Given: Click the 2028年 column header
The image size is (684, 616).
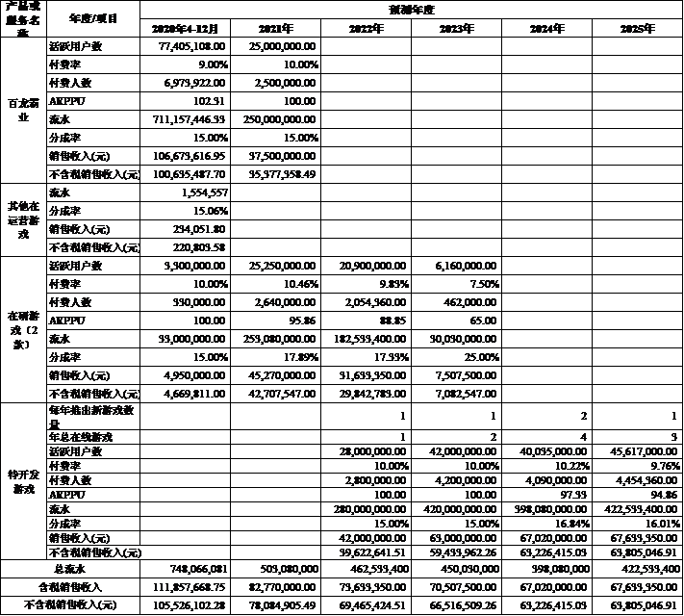Looking at the screenshot, I should pos(637,28).
